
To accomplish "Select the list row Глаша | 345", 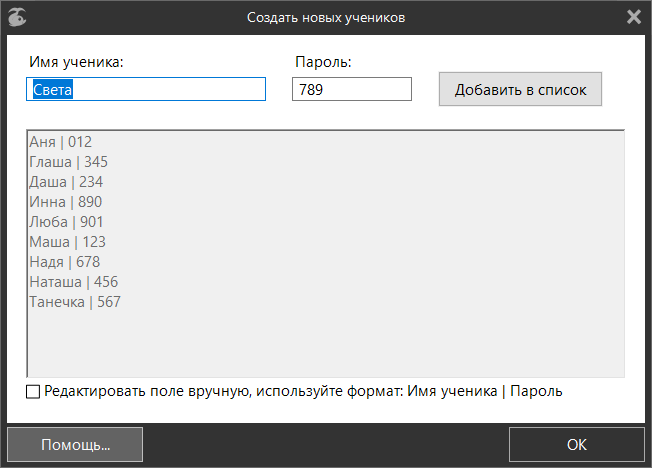I will click(69, 162).
